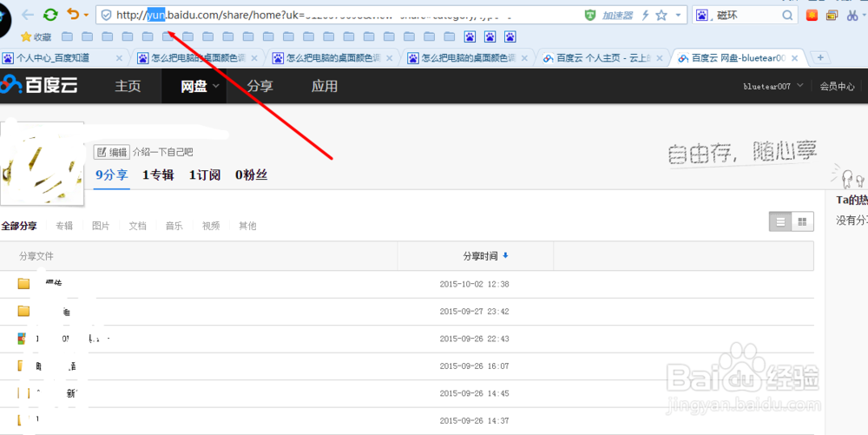Switch to the 百度云 个人主页 tab
This screenshot has width=868, height=435.
coord(603,57)
